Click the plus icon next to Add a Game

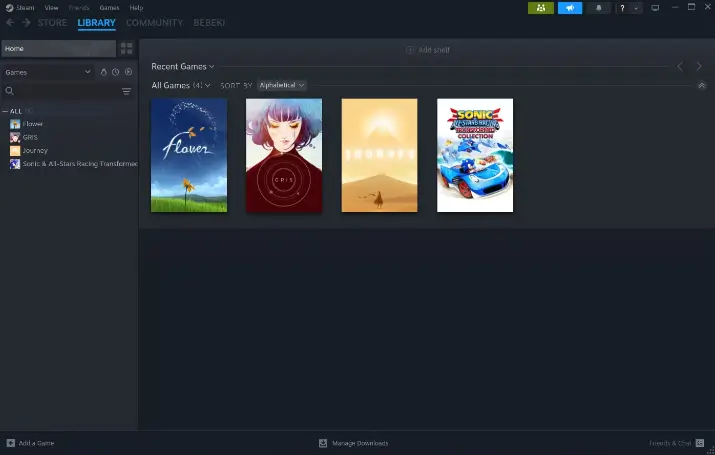10,443
